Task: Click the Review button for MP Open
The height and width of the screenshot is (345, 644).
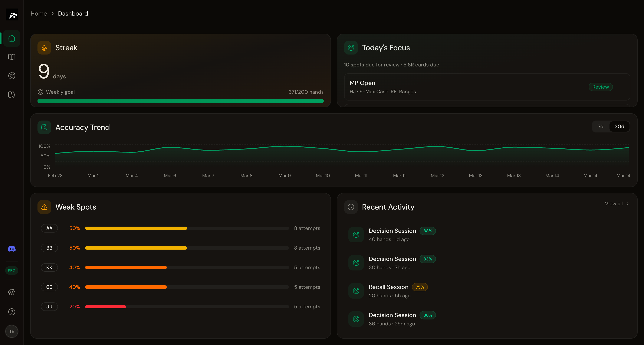Action: coord(601,87)
